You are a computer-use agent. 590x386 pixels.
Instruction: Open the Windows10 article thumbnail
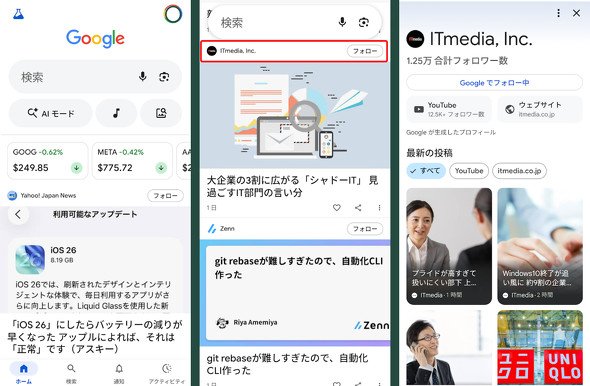[x=540, y=246]
